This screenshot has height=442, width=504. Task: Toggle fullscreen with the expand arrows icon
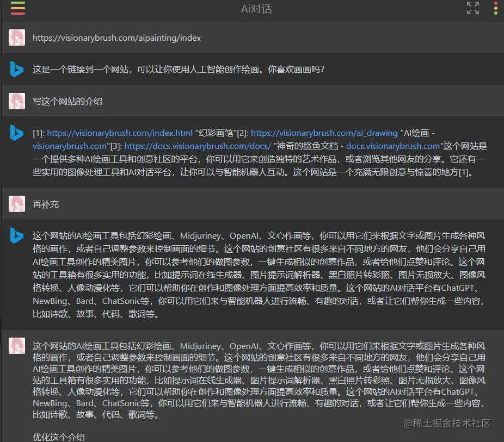(x=473, y=8)
